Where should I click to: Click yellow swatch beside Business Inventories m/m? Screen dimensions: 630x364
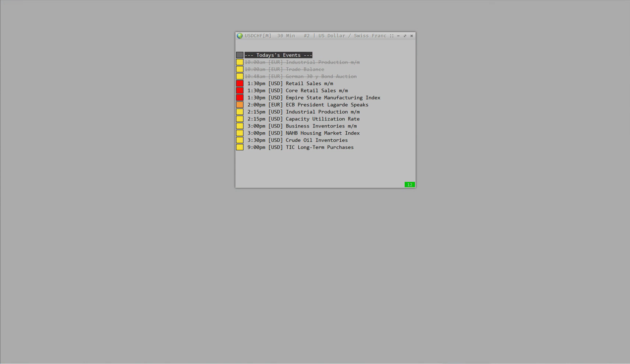[x=240, y=126]
